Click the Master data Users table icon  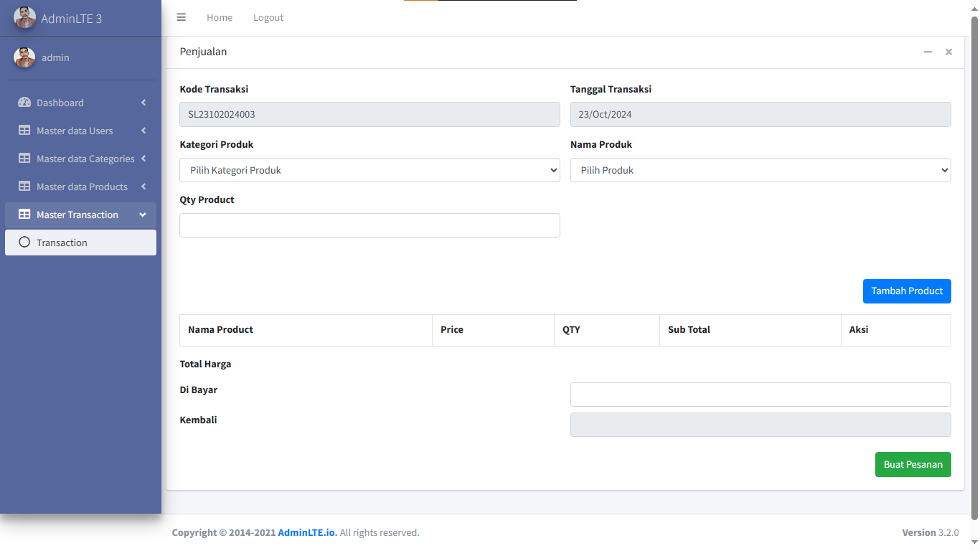pyautogui.click(x=24, y=131)
